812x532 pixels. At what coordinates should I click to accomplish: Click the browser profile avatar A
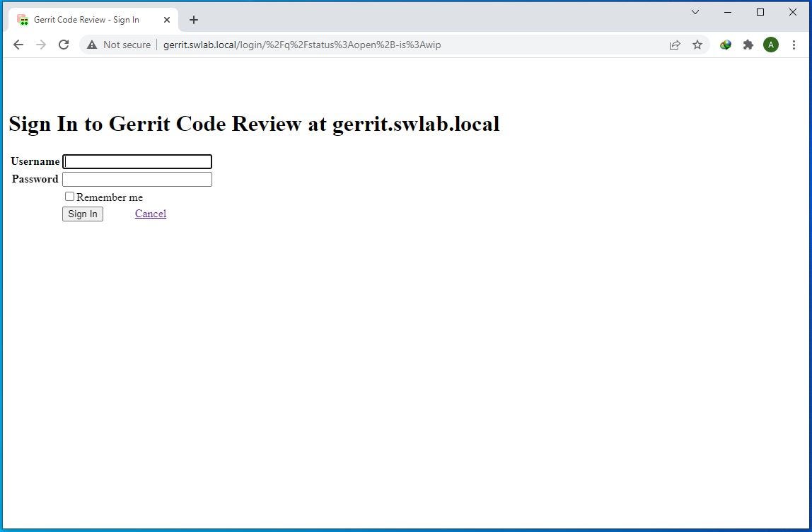771,45
